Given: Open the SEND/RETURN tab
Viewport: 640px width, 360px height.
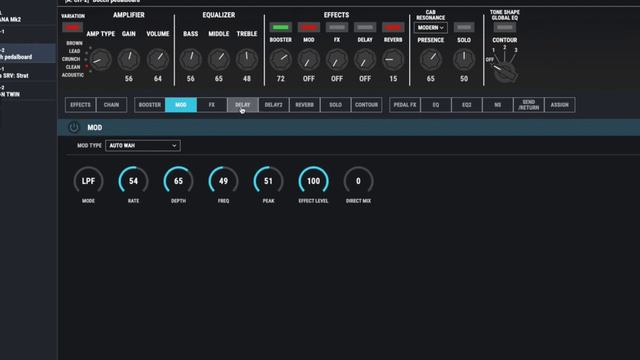Looking at the screenshot, I should 529,105.
